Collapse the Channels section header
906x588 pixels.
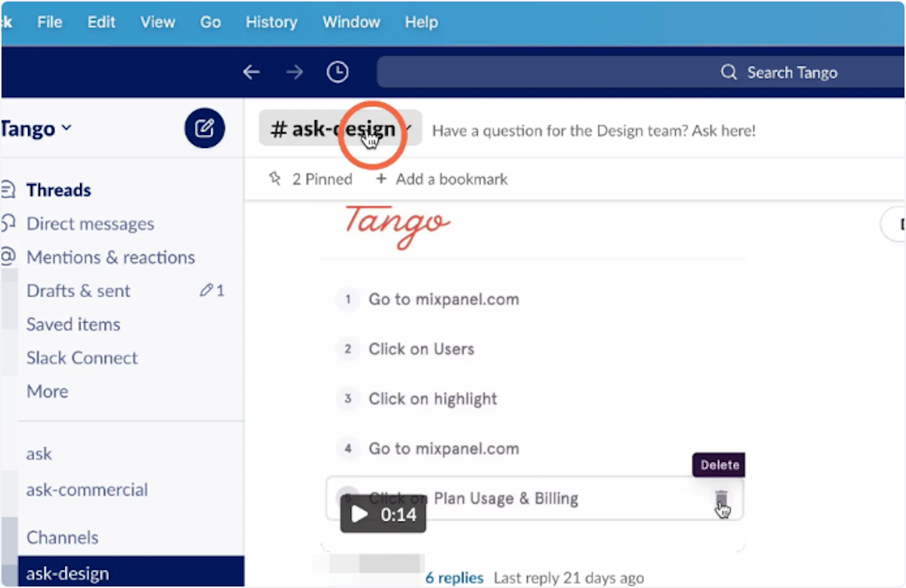[63, 537]
